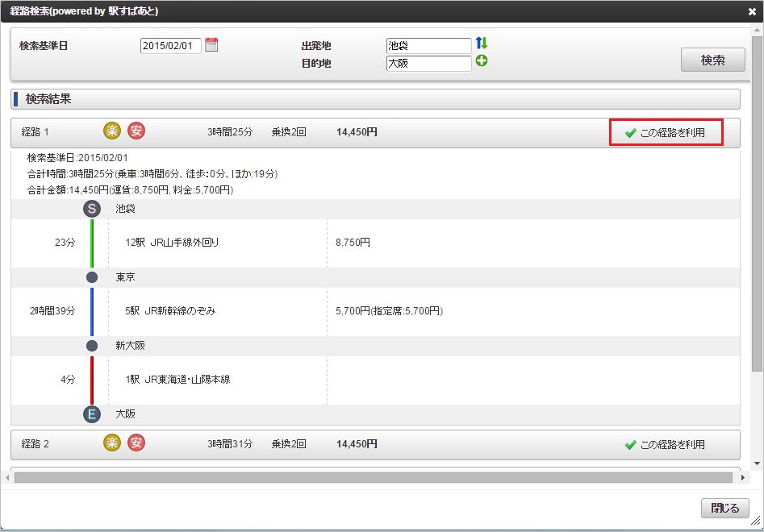Open the calendar date picker icon
The width and height of the screenshot is (764, 532).
[211, 45]
